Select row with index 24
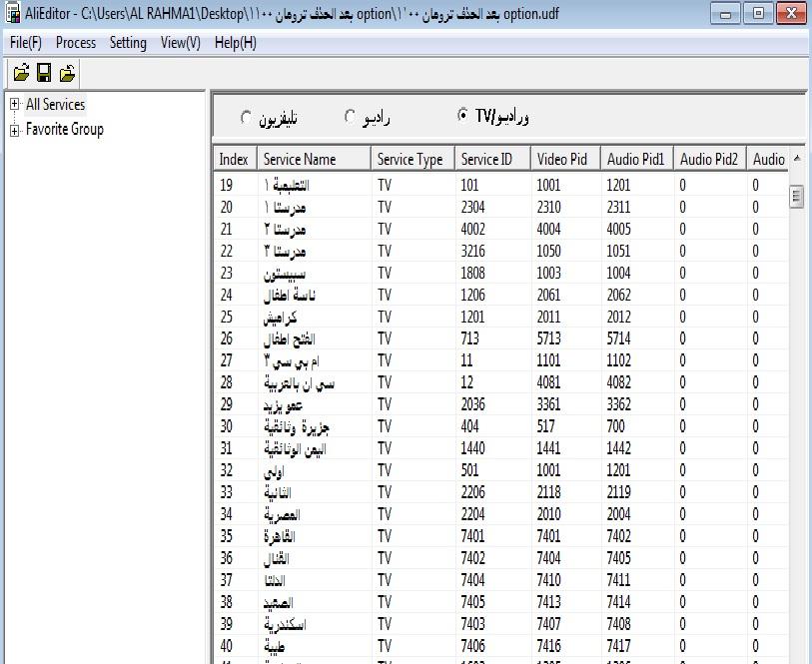The image size is (812, 664). [x=500, y=295]
